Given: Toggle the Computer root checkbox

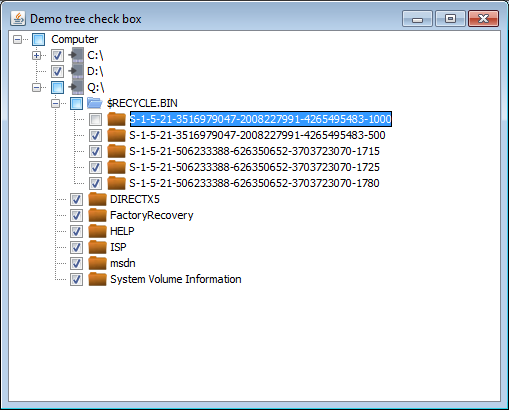Looking at the screenshot, I should pyautogui.click(x=38, y=39).
